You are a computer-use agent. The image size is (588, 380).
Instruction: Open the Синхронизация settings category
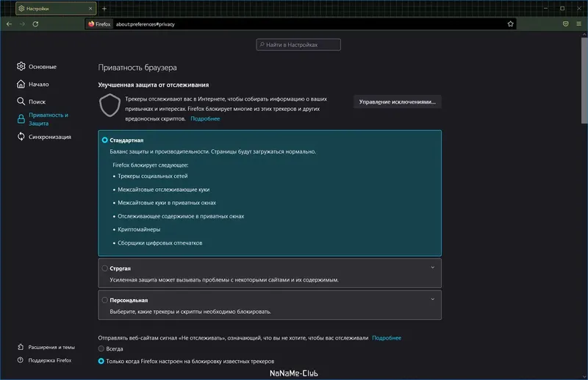tap(44, 137)
